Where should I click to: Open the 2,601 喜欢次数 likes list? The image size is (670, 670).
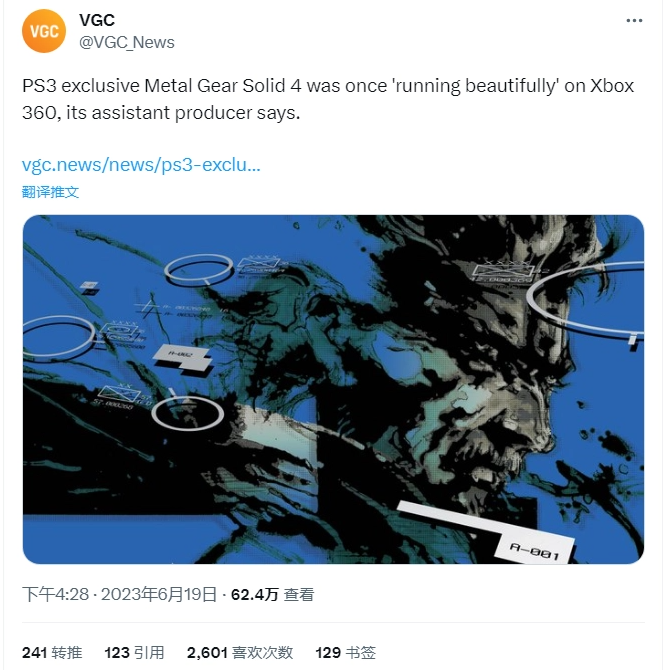240,652
